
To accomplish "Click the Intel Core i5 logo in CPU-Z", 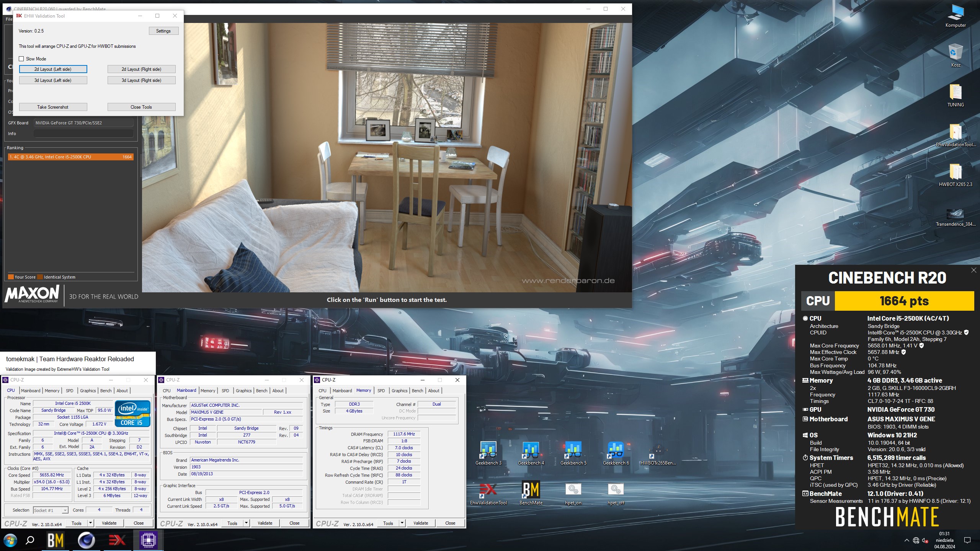I will coord(132,414).
